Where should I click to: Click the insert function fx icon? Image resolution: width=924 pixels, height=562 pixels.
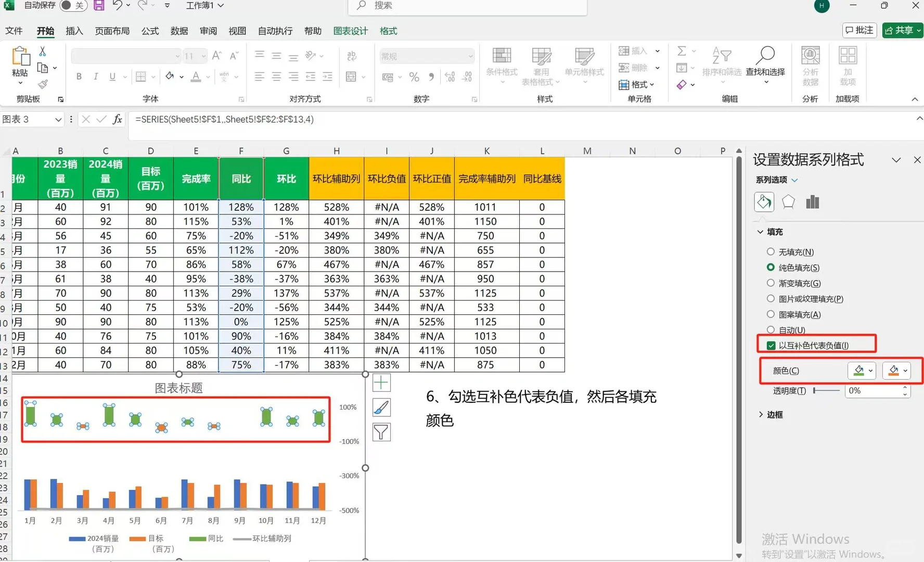pos(118,119)
